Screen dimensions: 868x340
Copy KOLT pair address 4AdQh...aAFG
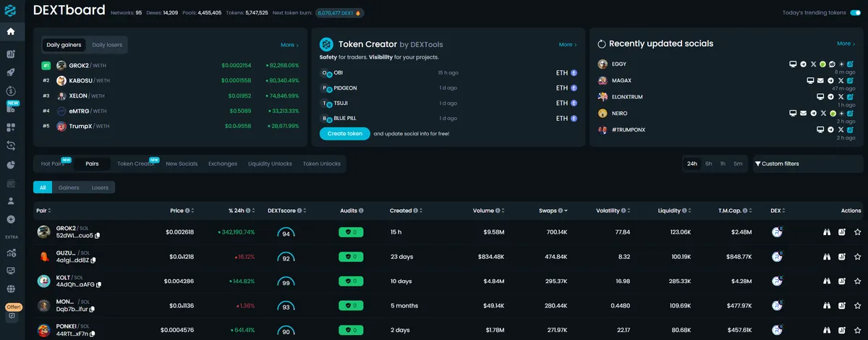(98, 285)
